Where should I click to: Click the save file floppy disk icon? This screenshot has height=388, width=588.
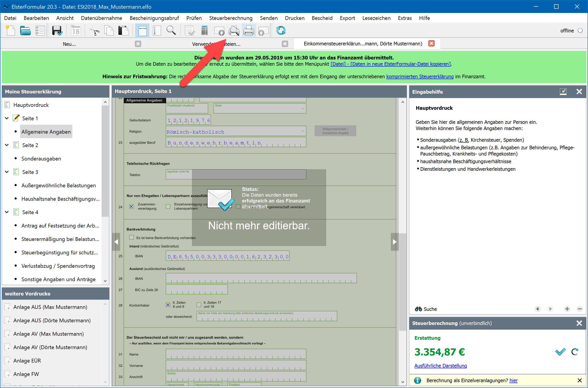pyautogui.click(x=57, y=31)
